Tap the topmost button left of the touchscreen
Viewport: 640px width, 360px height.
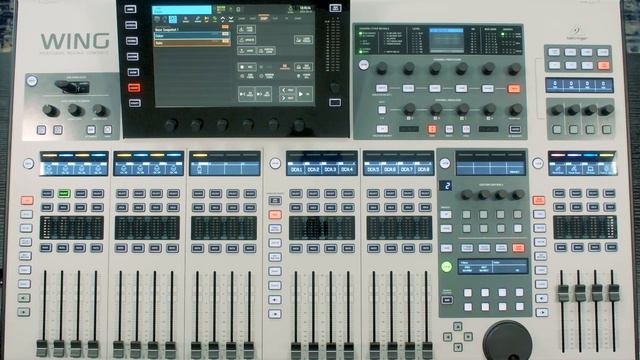[x=131, y=9]
